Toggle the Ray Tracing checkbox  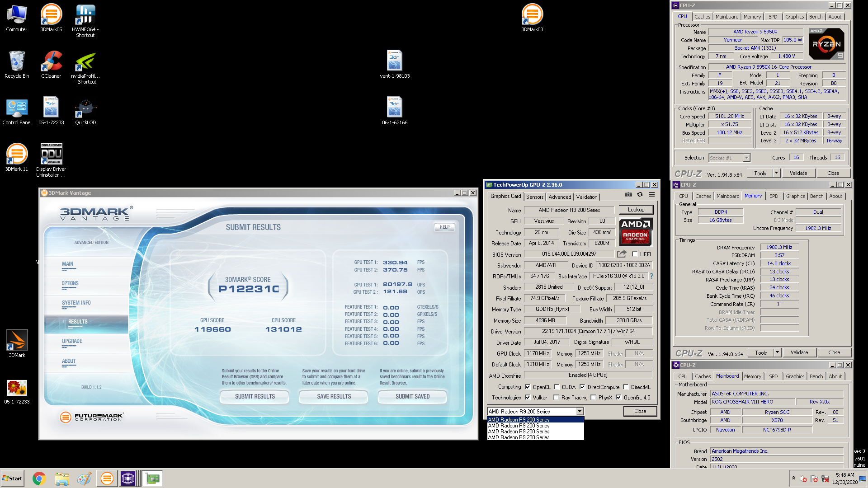coord(557,398)
